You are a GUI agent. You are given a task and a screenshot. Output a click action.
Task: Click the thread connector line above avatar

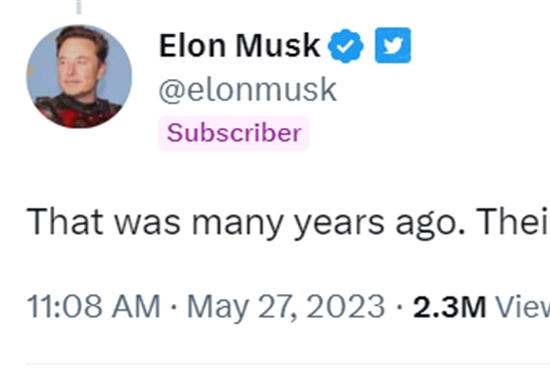click(79, 7)
